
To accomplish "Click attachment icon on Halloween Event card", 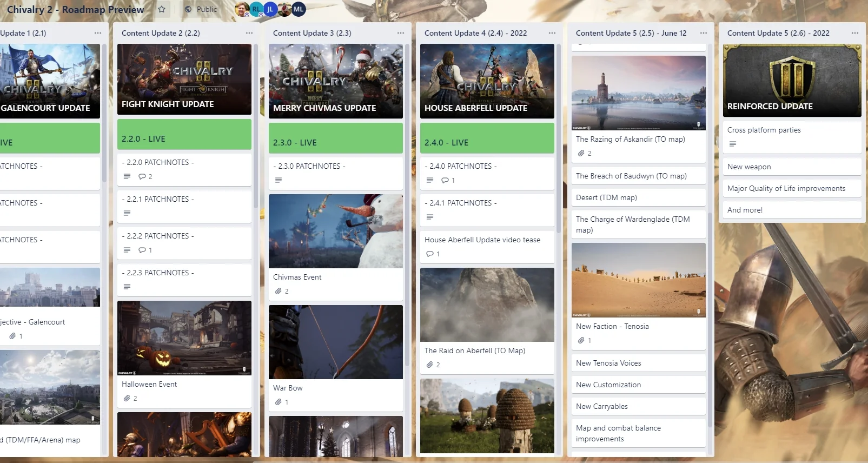I will tap(127, 398).
